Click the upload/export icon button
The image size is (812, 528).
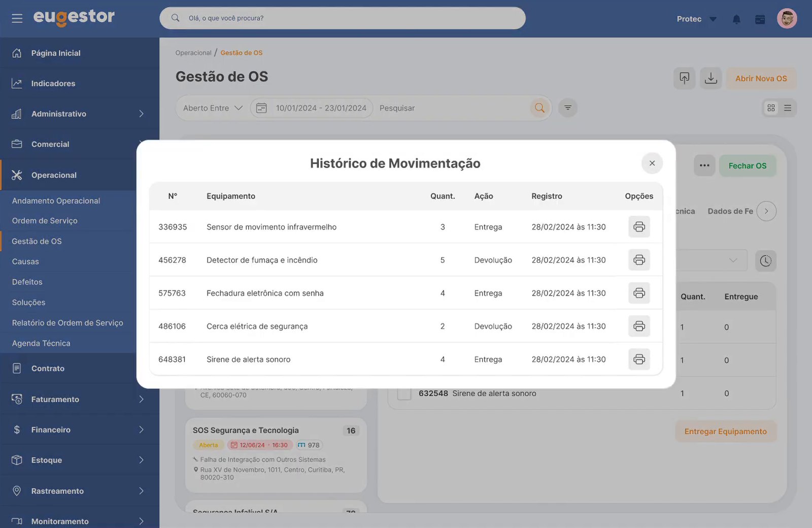coord(685,78)
